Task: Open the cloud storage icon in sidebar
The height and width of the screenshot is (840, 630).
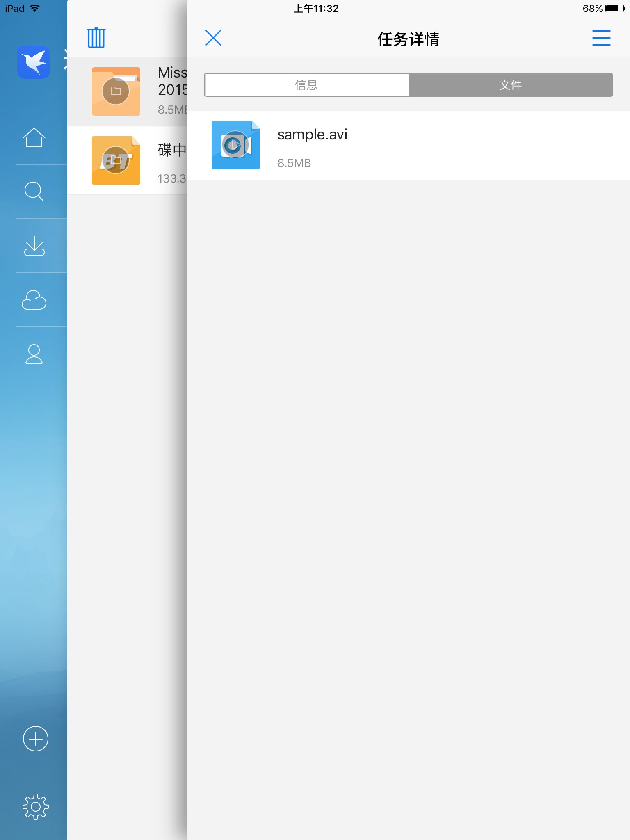Action: (34, 300)
